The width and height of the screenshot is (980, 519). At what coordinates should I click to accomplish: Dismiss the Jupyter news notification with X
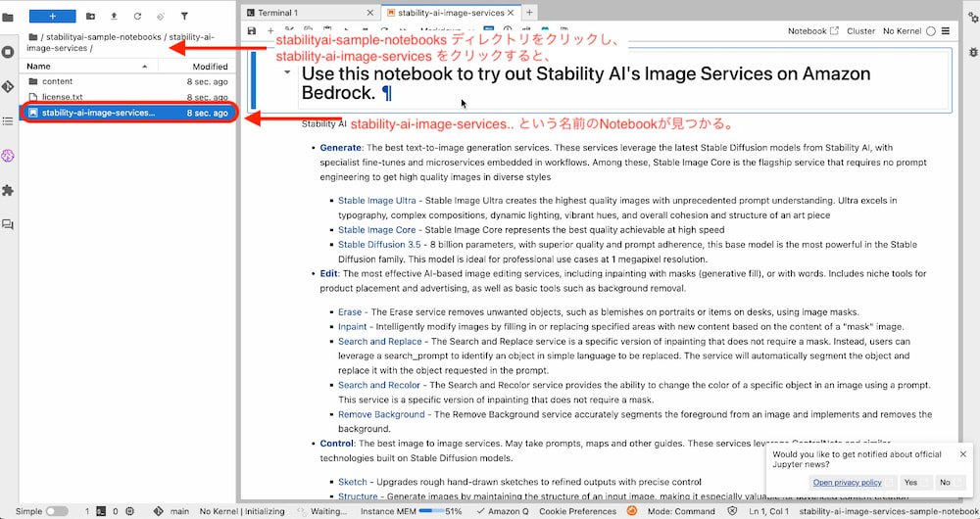click(963, 454)
